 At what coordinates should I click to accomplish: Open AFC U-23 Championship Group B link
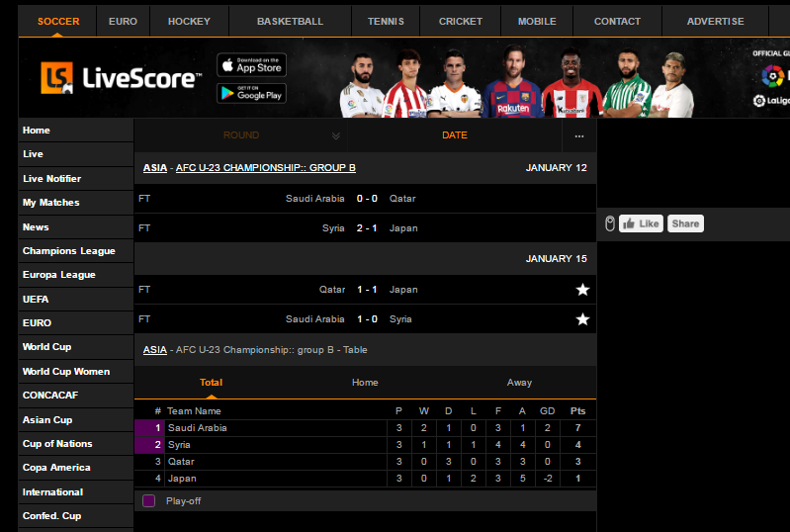265,168
